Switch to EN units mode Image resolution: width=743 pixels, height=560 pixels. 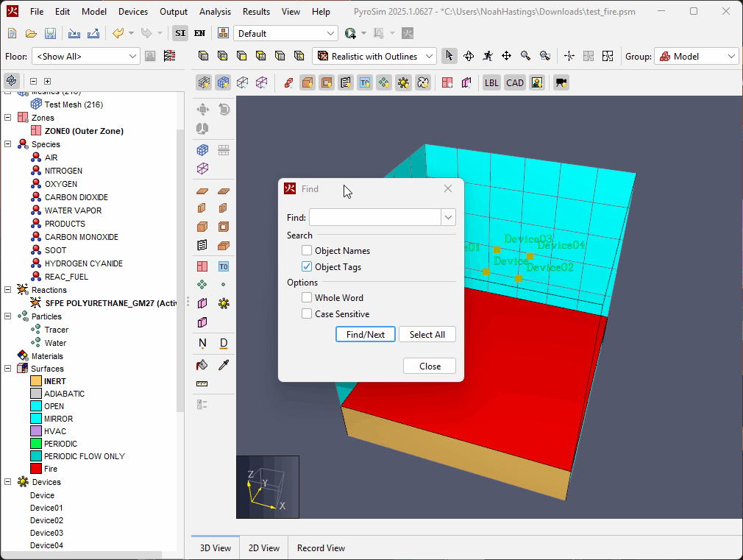[199, 33]
